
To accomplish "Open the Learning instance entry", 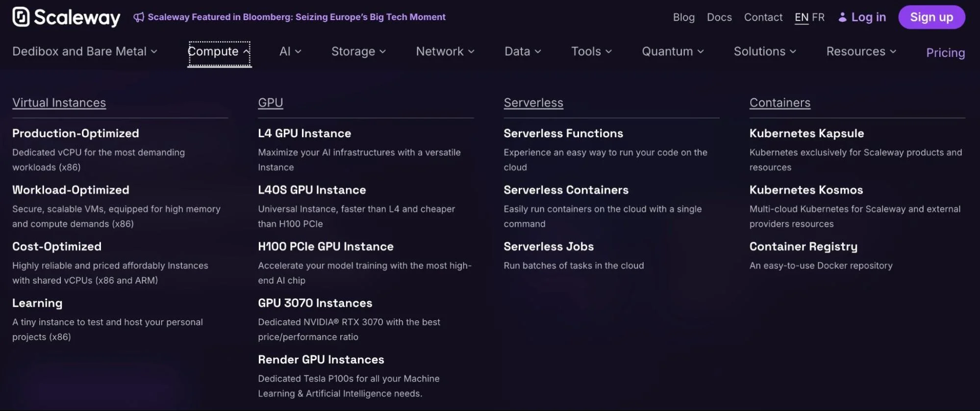I will tap(37, 303).
